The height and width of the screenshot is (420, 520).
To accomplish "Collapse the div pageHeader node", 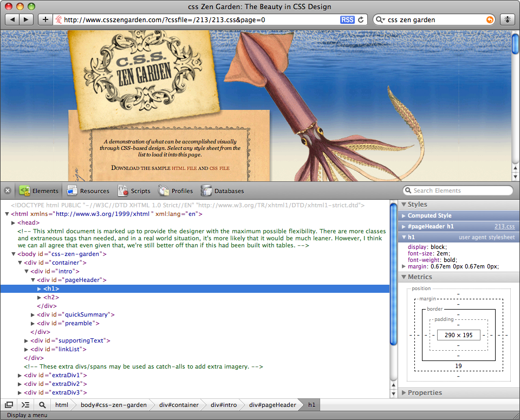I will click(x=33, y=280).
